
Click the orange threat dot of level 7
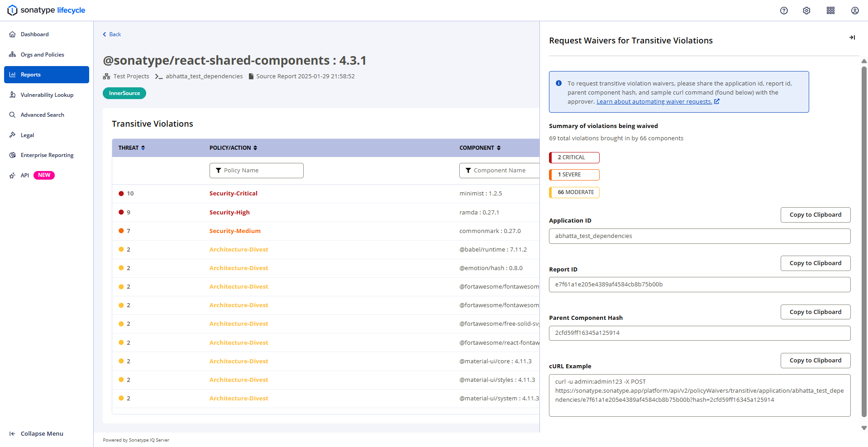[121, 231]
